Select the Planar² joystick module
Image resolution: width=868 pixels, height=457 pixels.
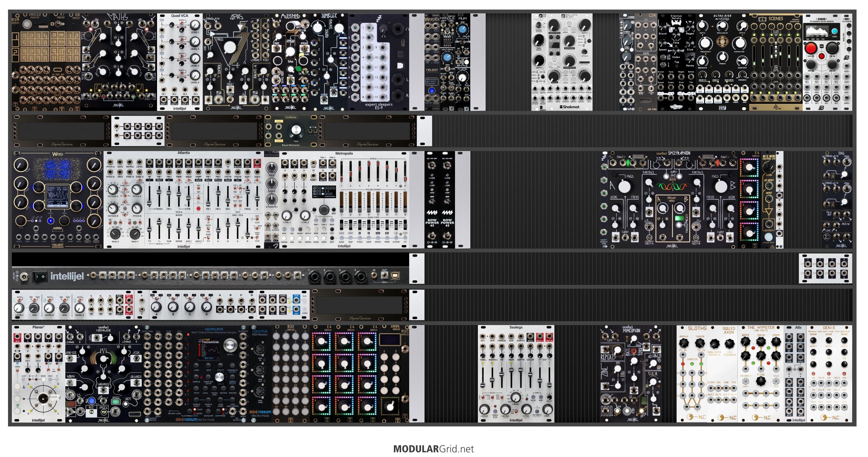39,374
